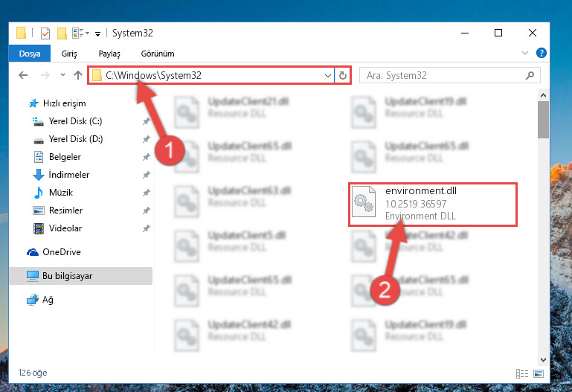Refresh the System32 folder
572x392 pixels.
point(343,75)
